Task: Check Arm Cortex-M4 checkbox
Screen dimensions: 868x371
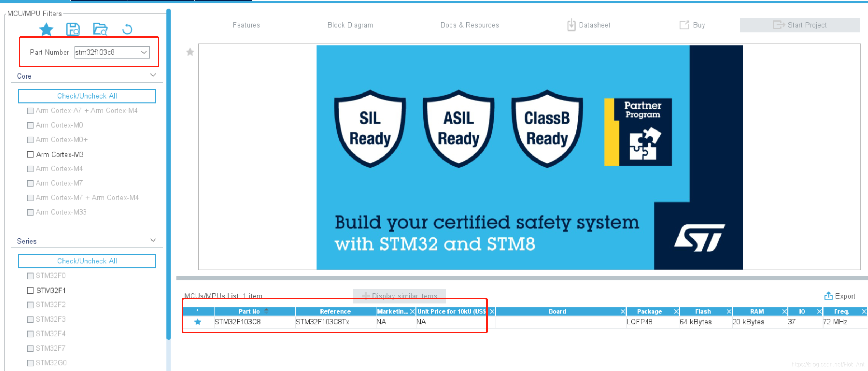Action: coord(31,169)
